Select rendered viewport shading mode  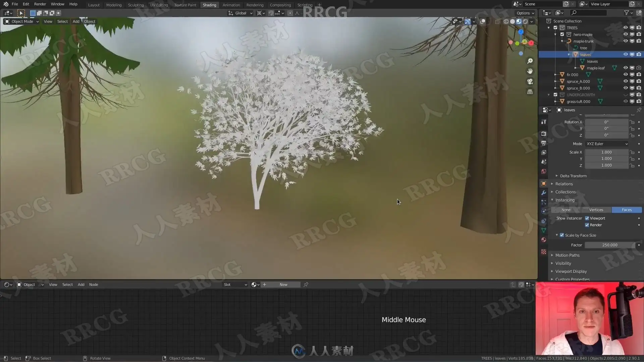coord(525,21)
